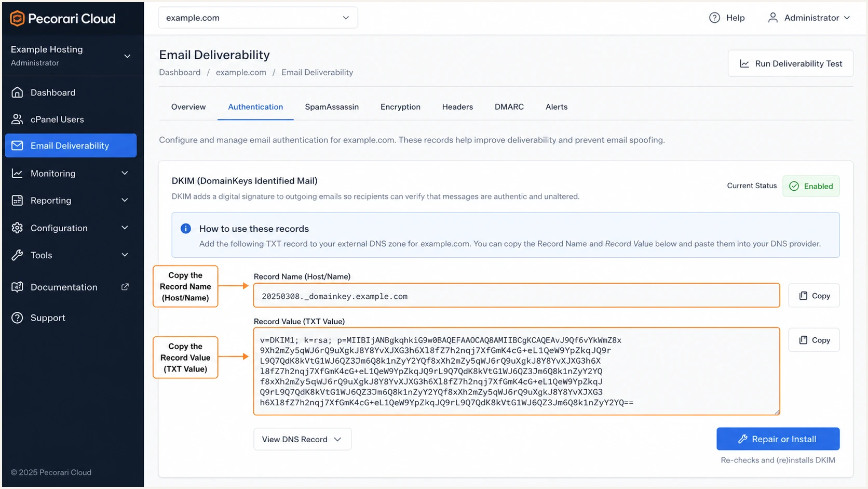This screenshot has height=489, width=868.
Task: Click the © 2025 Pecorari Cloud footer text
Action: (51, 472)
